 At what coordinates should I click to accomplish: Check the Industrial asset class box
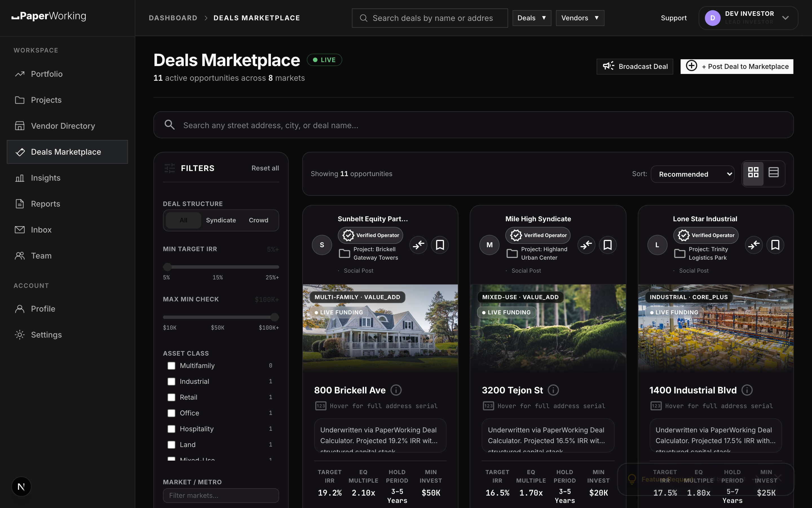click(171, 381)
